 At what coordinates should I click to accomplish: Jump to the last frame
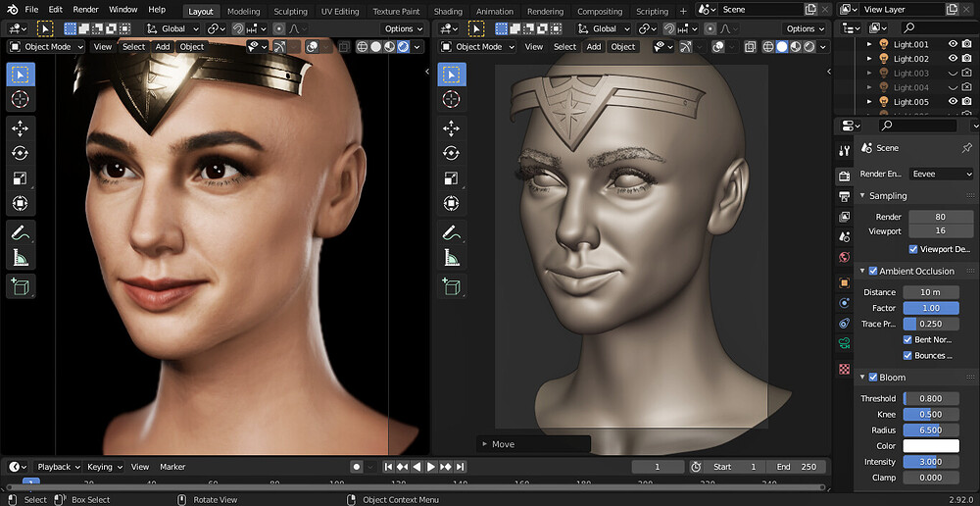click(x=460, y=467)
